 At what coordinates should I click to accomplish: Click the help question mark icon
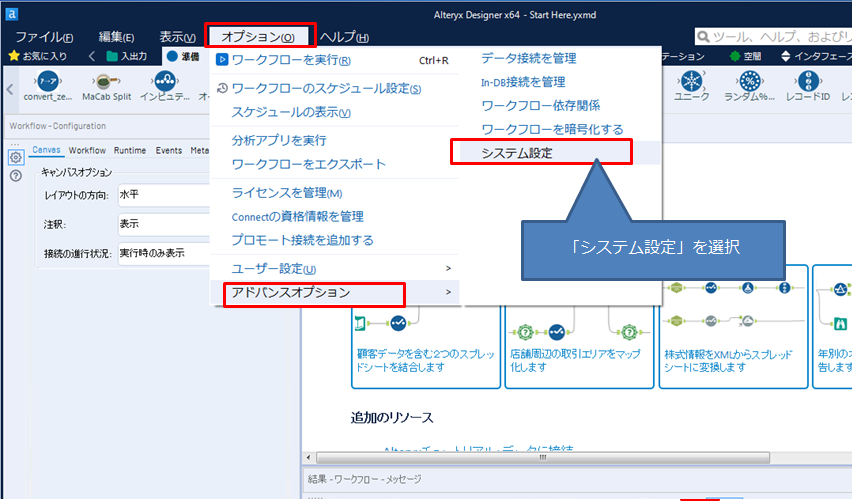(16, 176)
